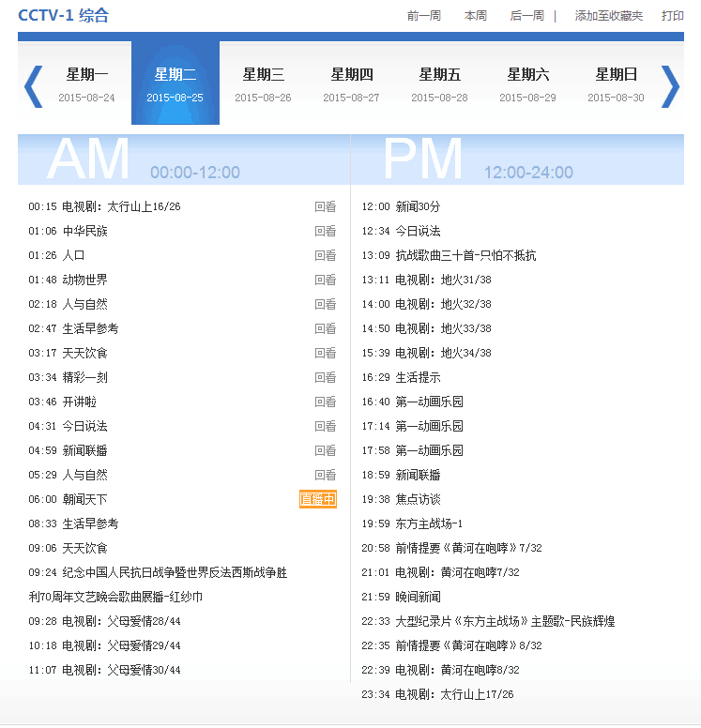Click 回看 for 新闻联播 at 04:59
The image size is (701, 728).
(326, 450)
